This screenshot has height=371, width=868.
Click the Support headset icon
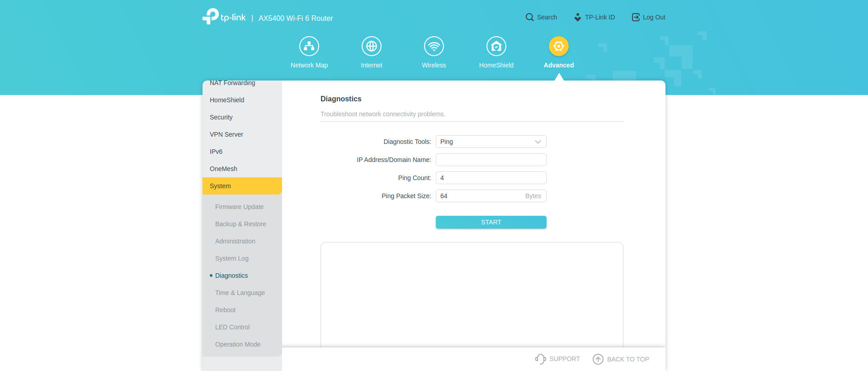point(540,359)
